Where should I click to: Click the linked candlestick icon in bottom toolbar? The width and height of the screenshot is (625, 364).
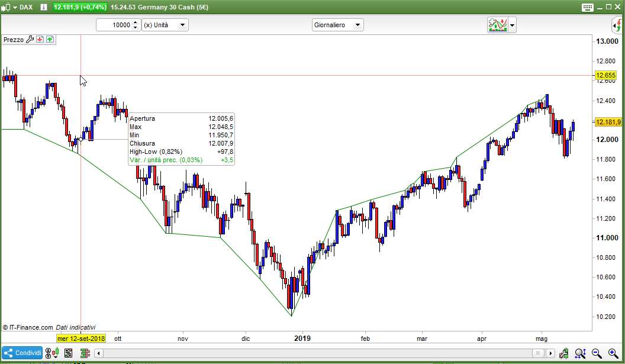[x=52, y=353]
